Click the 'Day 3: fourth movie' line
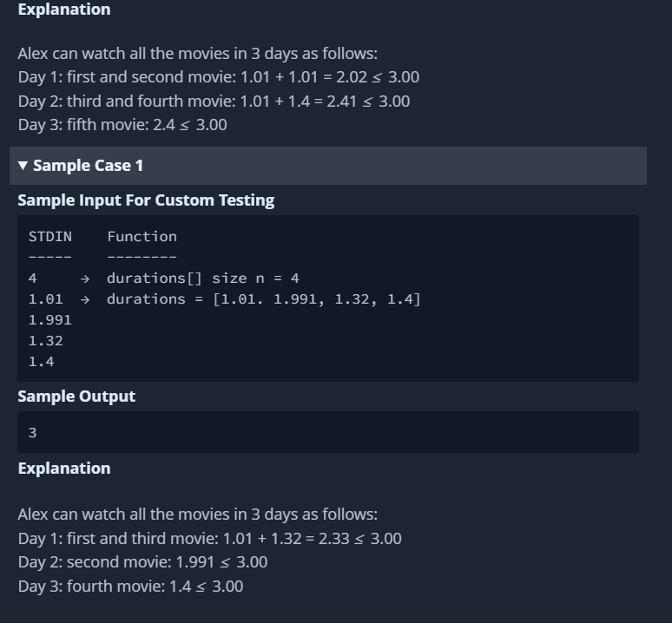 click(131, 587)
